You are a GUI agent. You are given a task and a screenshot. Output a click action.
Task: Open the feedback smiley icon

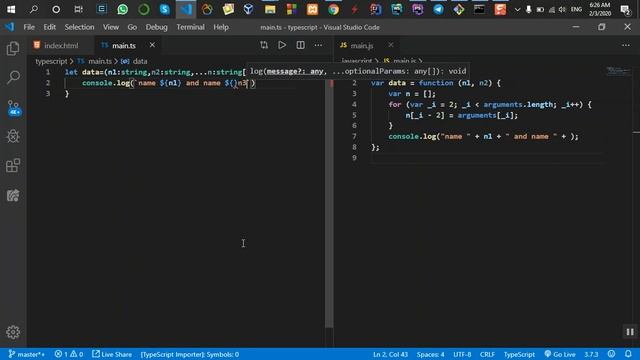coord(611,354)
